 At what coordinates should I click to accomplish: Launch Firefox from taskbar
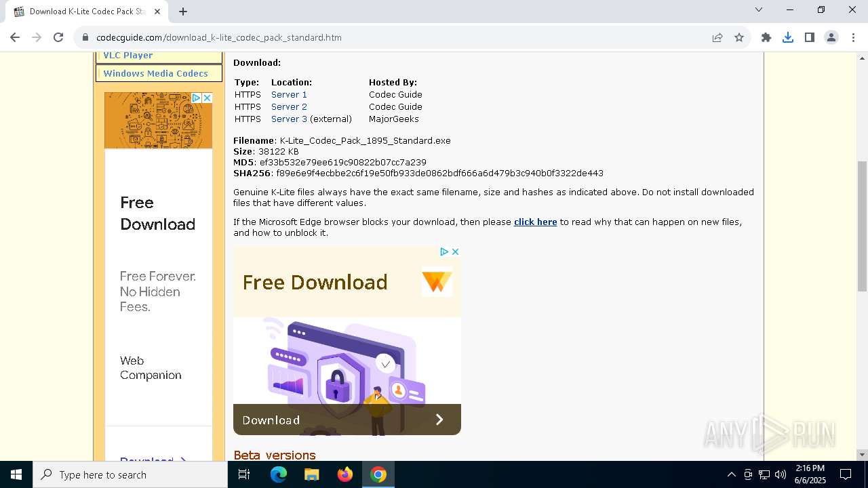point(345,474)
